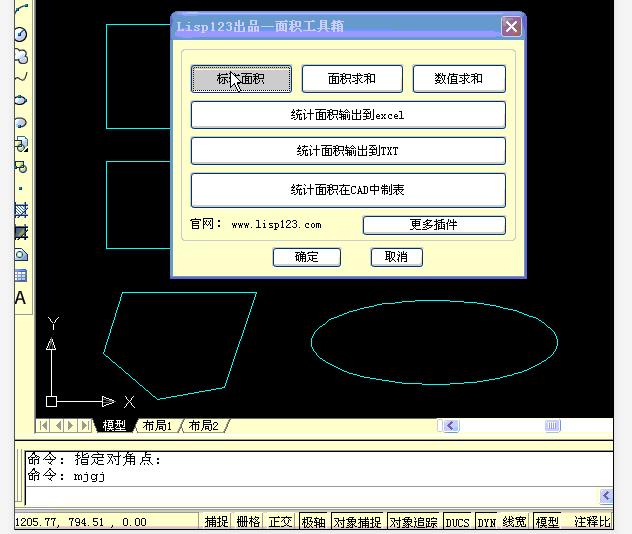The width and height of the screenshot is (632, 534).
Task: Open the Table tool
Action: point(21,276)
